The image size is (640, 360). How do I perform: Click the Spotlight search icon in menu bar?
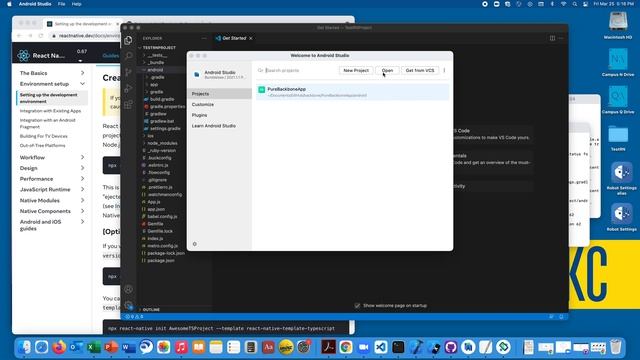pyautogui.click(x=574, y=4)
